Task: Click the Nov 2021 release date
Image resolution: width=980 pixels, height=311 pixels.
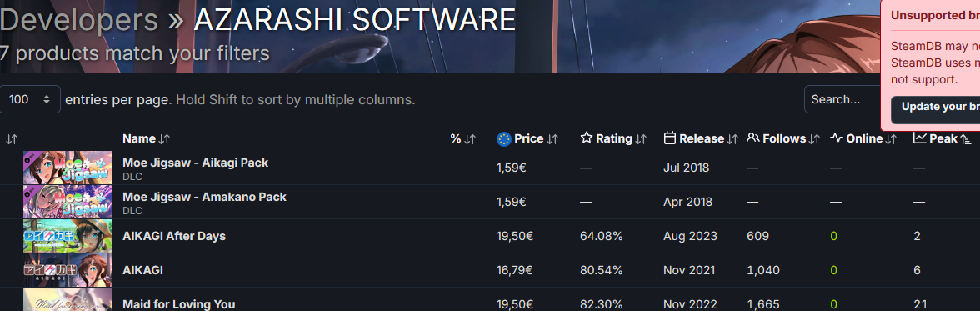Action: coord(690,270)
